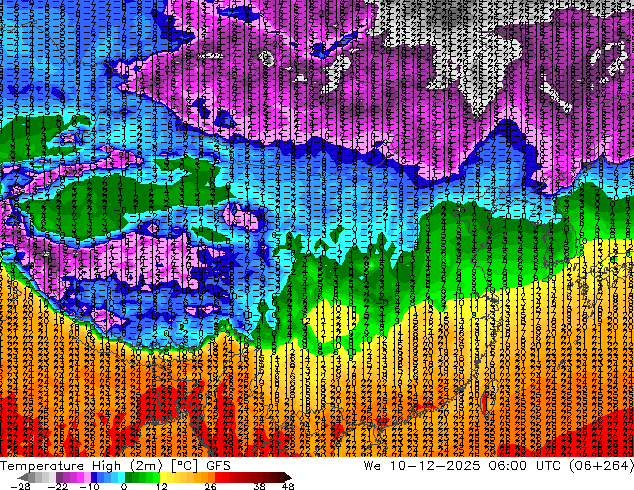The image size is (634, 490).
Task: Pick the bright yellow legend swatch at 12
Action: (163, 477)
